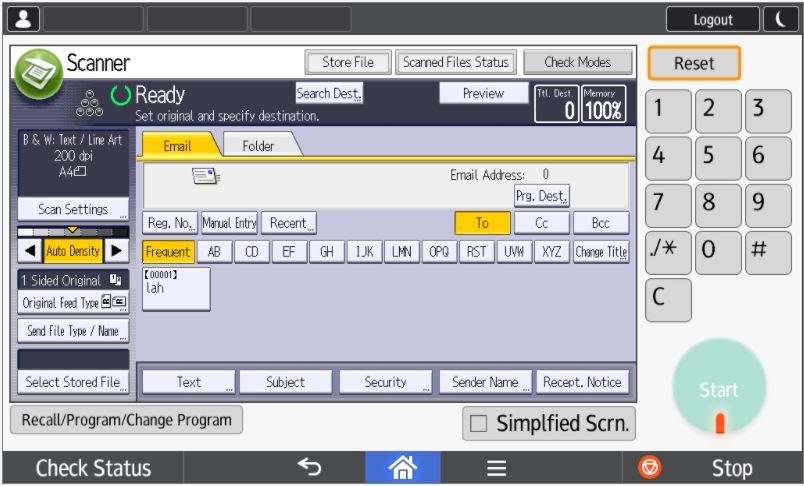Tap the back arrow icon
This screenshot has height=486, width=804.
(310, 467)
